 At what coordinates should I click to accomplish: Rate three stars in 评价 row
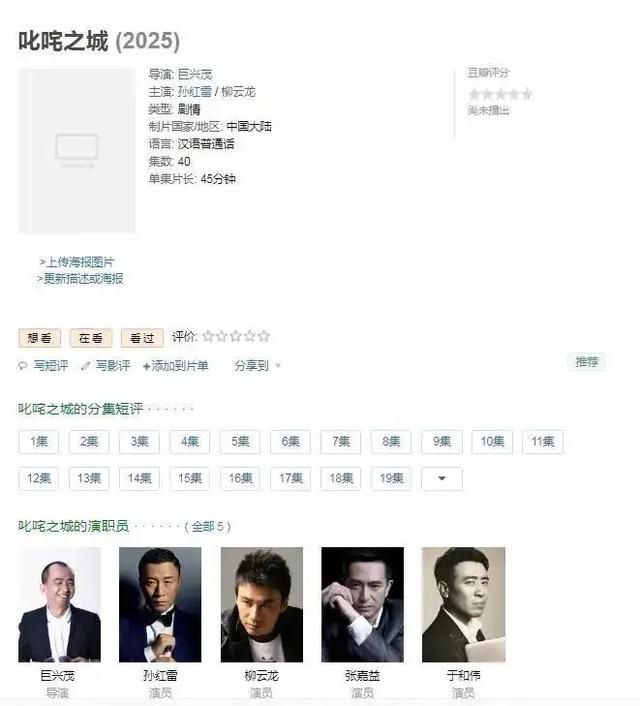click(x=236, y=336)
